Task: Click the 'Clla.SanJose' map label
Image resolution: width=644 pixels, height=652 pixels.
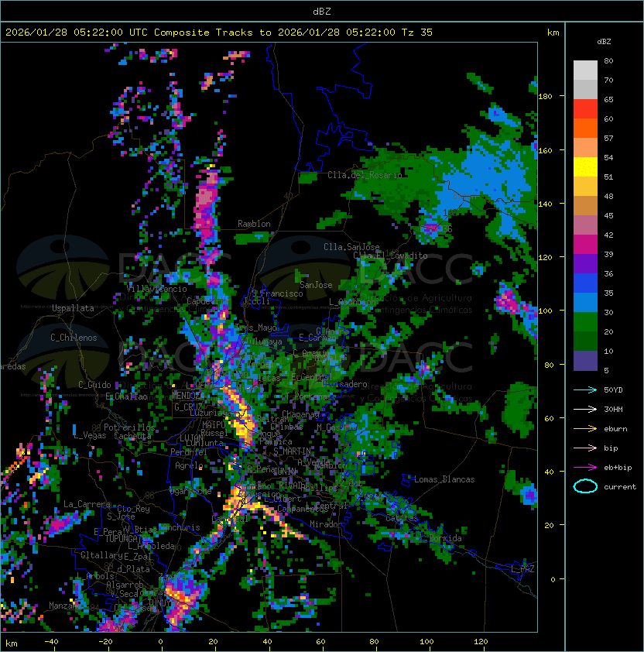Action: [351, 247]
